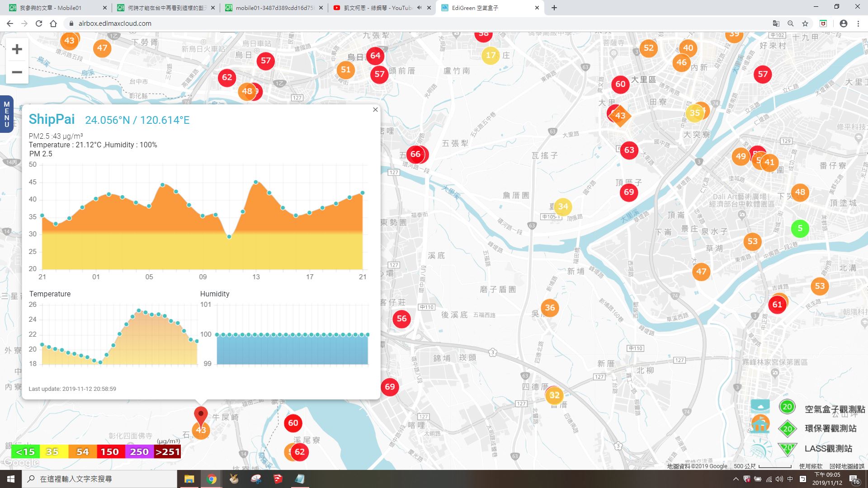Open the blue MENU side tab
This screenshot has height=488, width=868.
tap(7, 114)
